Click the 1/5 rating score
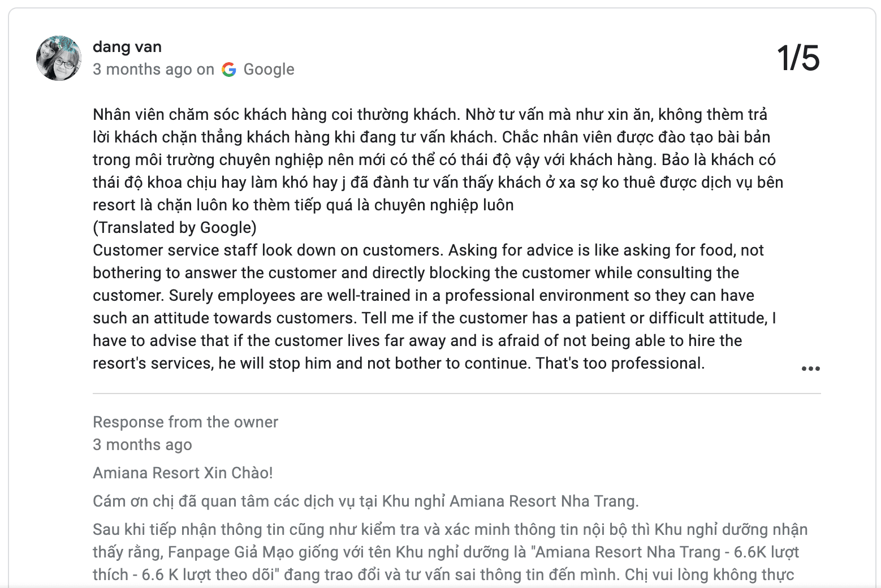 point(798,58)
